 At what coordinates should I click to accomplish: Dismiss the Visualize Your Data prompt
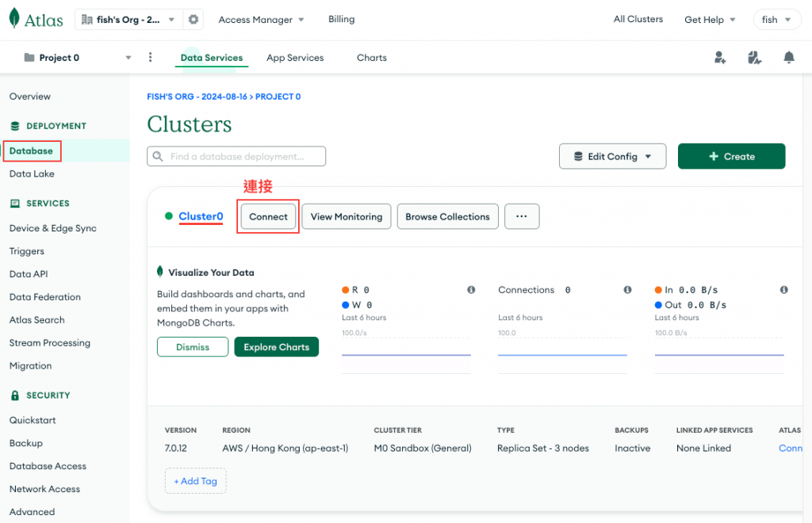coord(193,346)
